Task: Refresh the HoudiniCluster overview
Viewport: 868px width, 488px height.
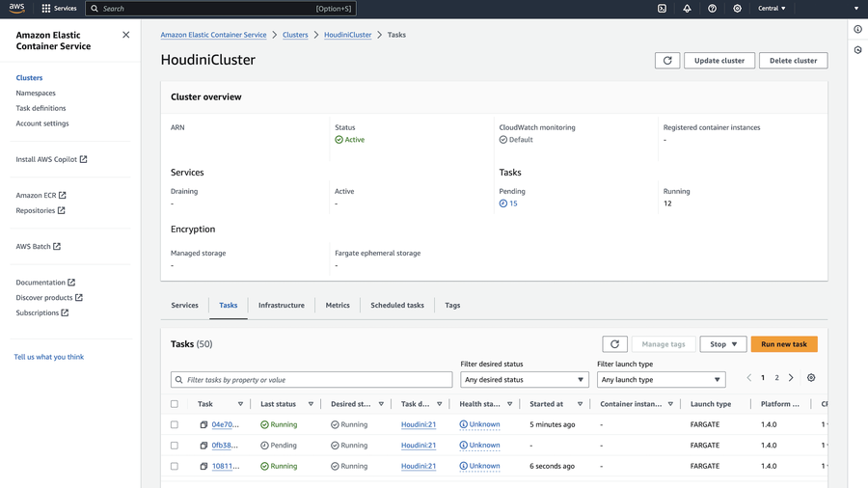Action: point(667,61)
